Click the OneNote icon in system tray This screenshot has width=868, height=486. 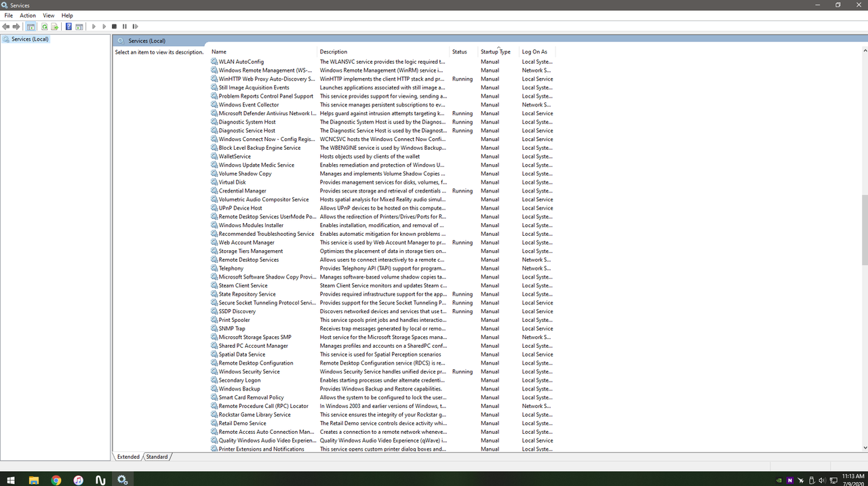click(x=789, y=480)
